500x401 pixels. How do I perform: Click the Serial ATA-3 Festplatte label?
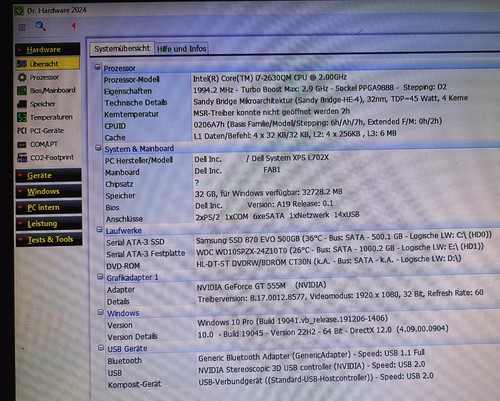click(146, 254)
